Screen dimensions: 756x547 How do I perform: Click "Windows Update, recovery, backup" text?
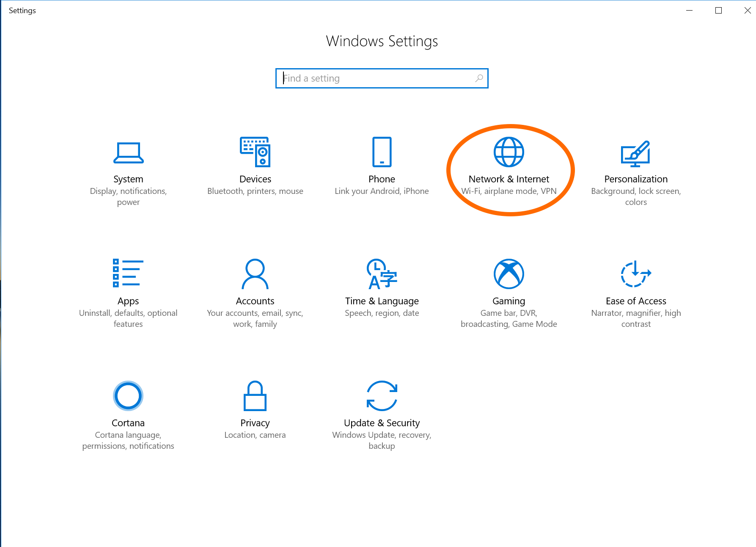[382, 440]
